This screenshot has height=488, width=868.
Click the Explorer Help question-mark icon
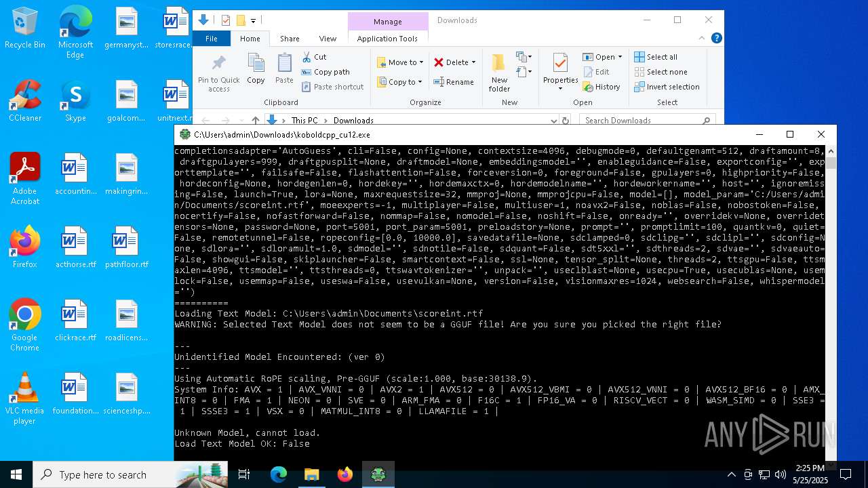(716, 39)
